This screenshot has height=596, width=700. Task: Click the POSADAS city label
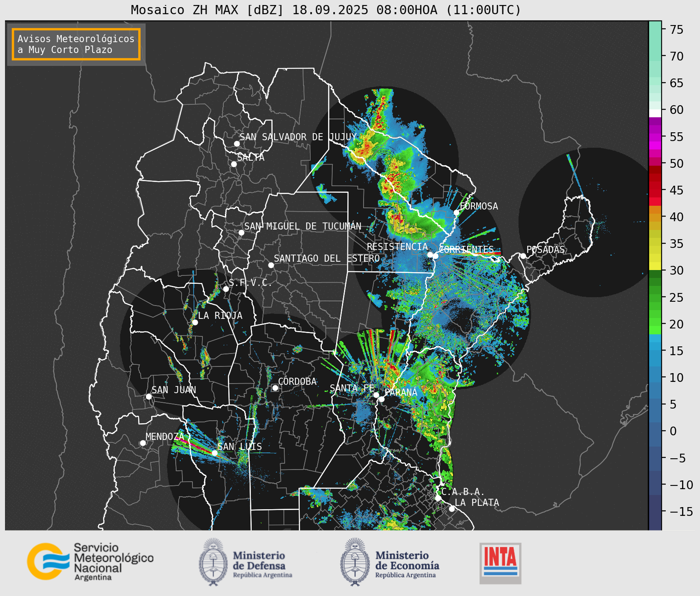[546, 250]
